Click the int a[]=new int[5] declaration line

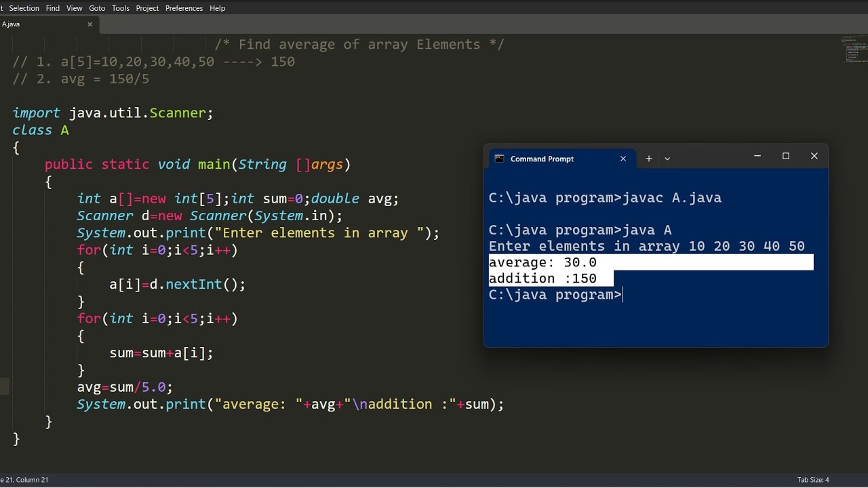(x=238, y=199)
